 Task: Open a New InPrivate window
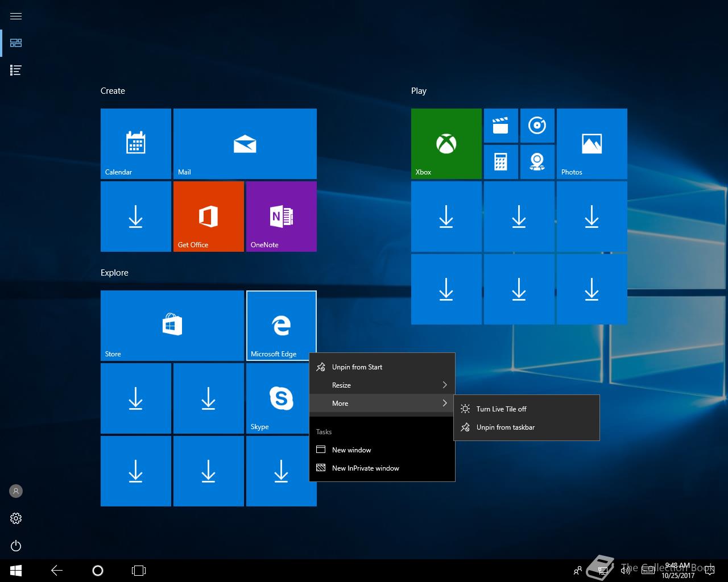coord(382,468)
